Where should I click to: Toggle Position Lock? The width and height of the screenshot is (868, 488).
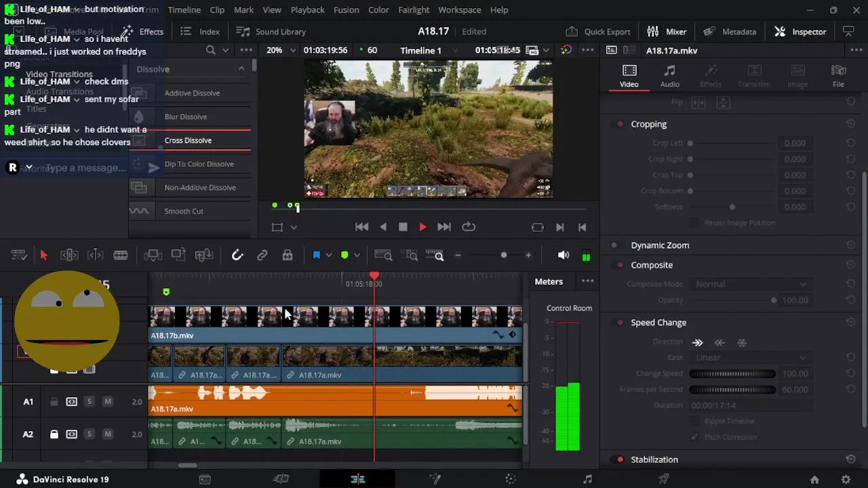click(x=288, y=255)
